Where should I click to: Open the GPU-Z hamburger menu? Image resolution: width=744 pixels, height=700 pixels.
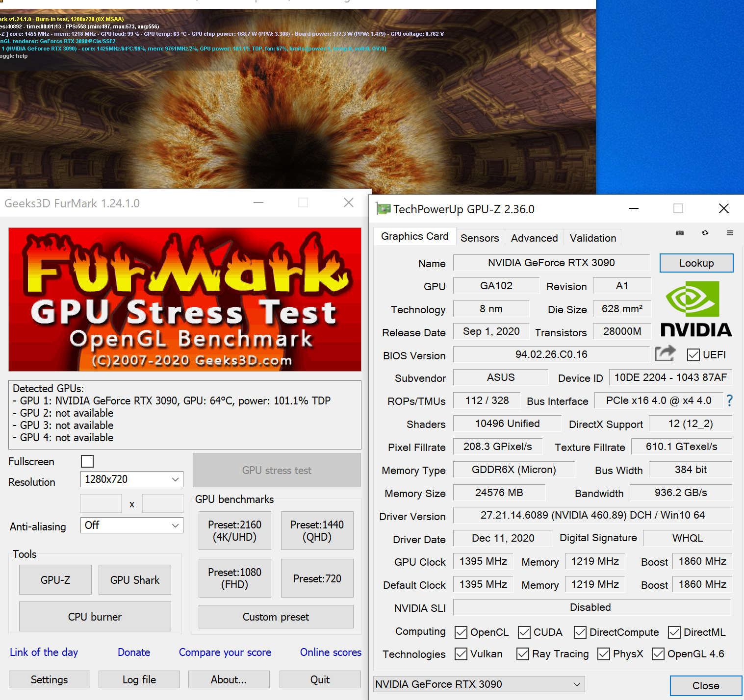[730, 233]
